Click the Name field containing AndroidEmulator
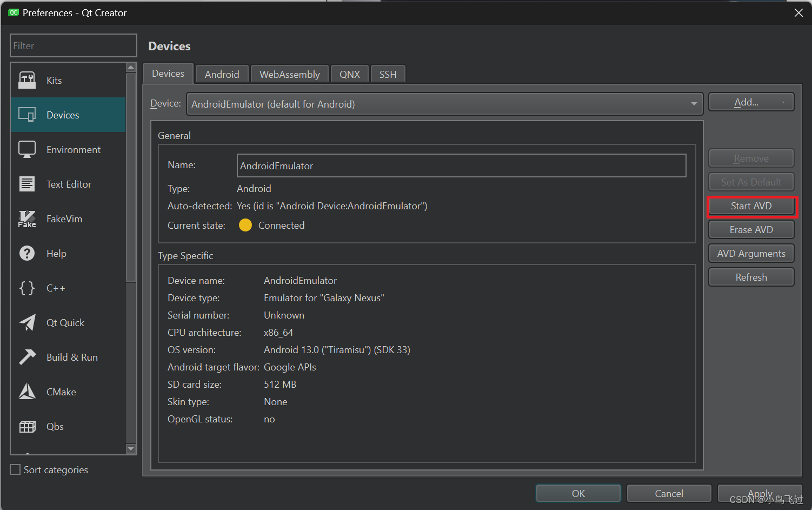 click(462, 165)
